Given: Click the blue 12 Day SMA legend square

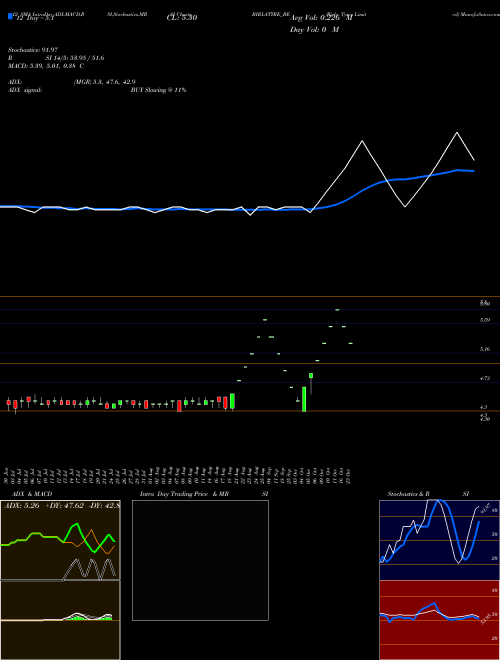Looking at the screenshot, I should point(10,17).
